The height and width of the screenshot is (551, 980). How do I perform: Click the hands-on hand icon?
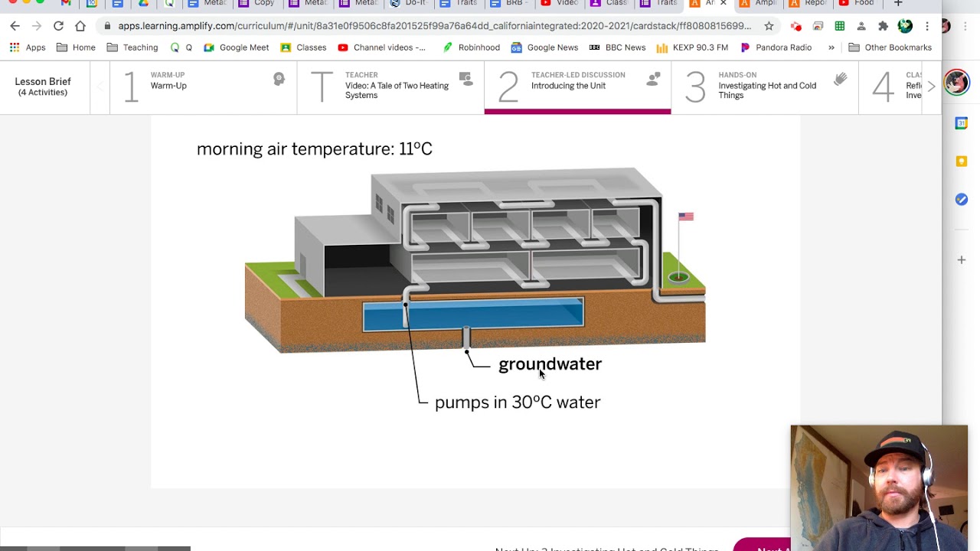[x=841, y=79]
